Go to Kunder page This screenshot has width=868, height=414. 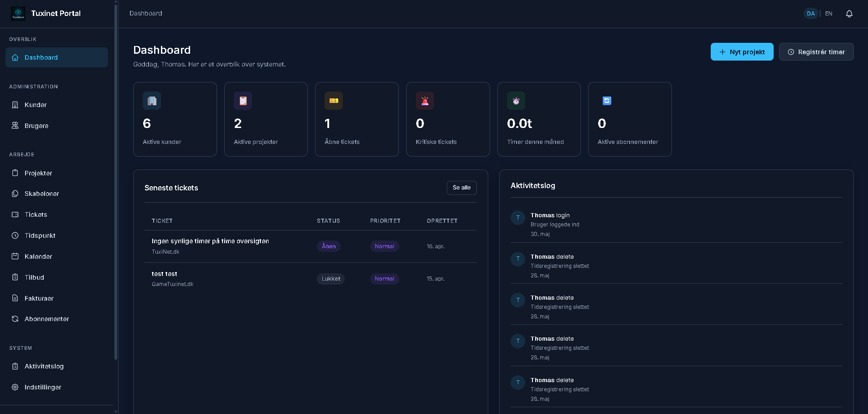57,105
